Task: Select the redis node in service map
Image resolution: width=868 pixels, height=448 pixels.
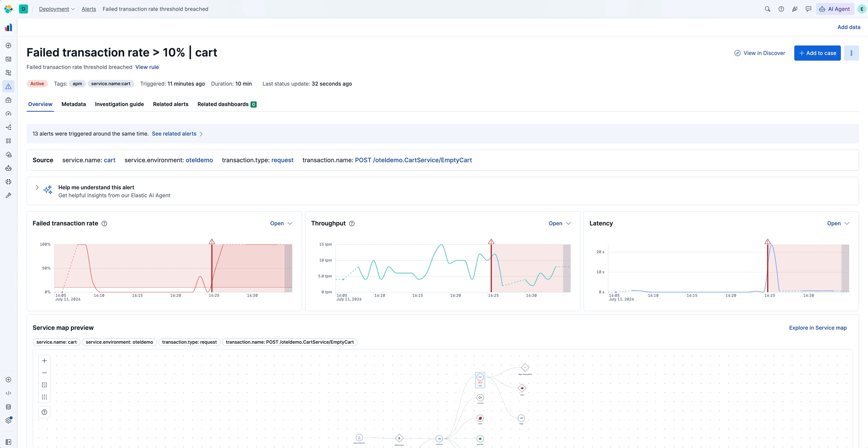Action: click(x=522, y=389)
